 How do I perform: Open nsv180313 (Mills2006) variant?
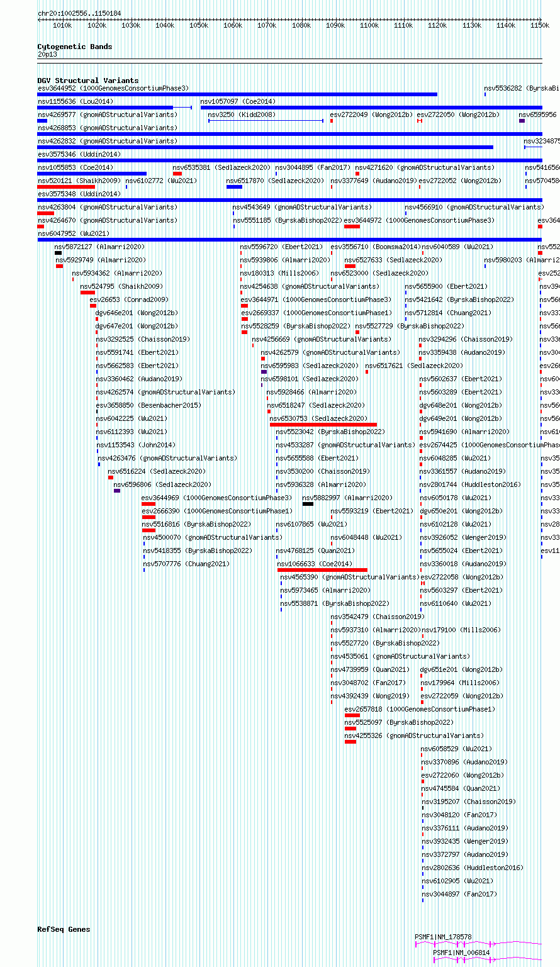pyautogui.click(x=279, y=273)
